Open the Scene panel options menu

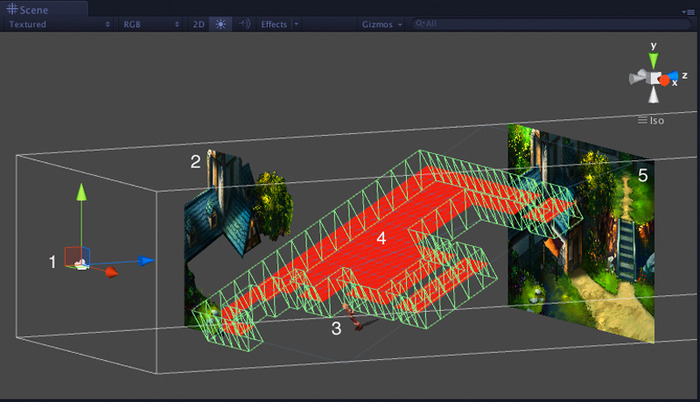point(688,12)
